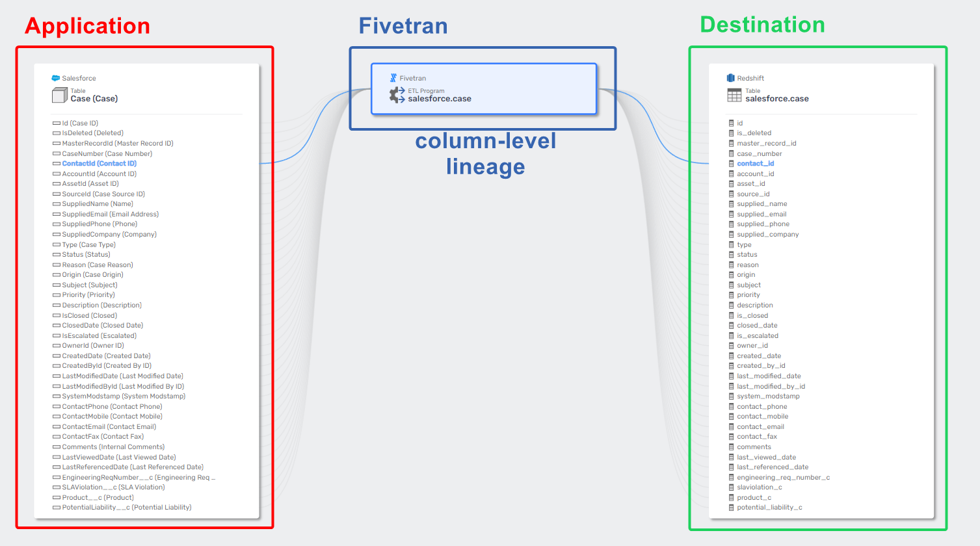The width and height of the screenshot is (980, 546).
Task: Select the slaviolation_c column
Action: 760,487
